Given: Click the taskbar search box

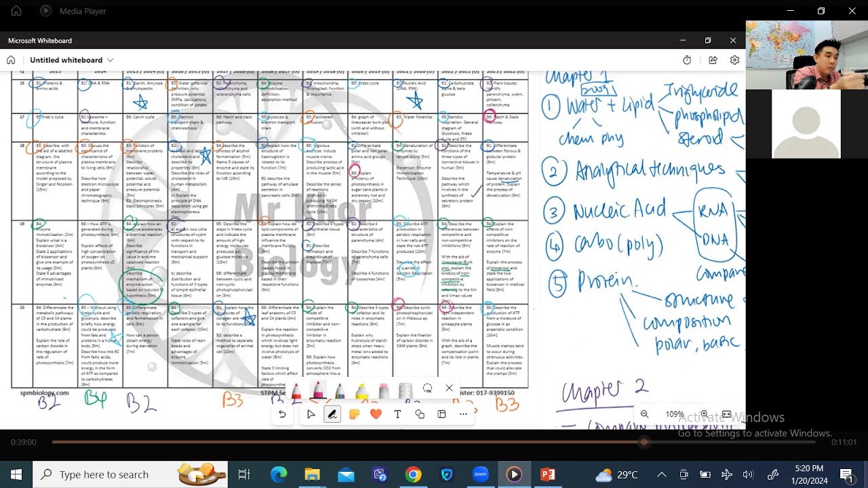Looking at the screenshot, I should (x=131, y=474).
